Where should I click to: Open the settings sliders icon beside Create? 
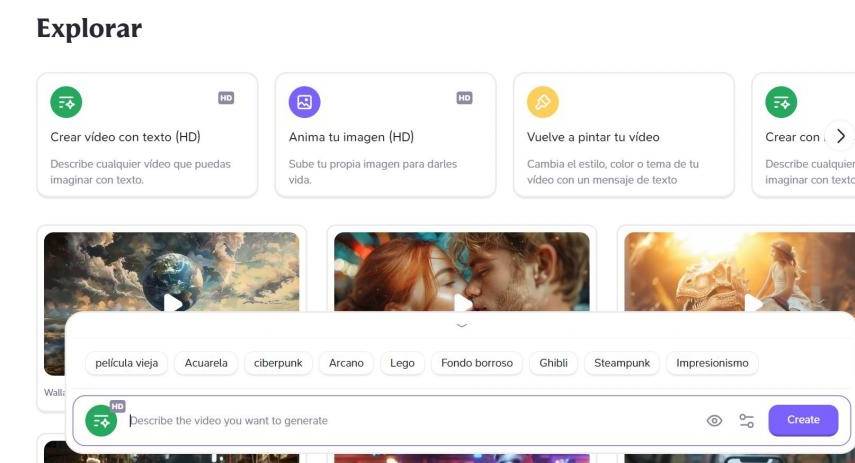pyautogui.click(x=747, y=421)
